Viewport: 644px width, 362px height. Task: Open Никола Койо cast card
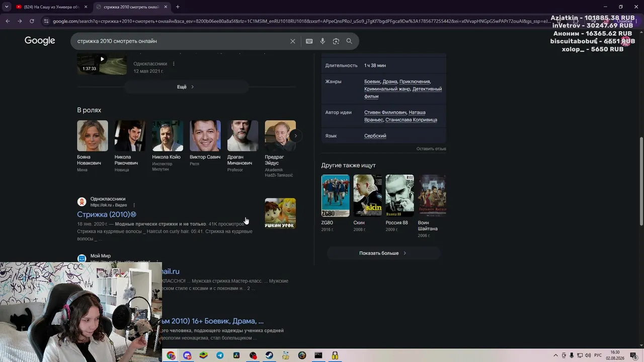tap(168, 146)
